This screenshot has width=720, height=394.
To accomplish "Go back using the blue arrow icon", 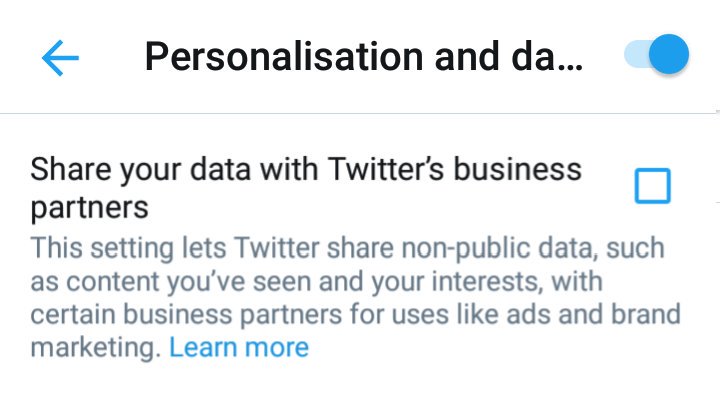I will point(60,58).
